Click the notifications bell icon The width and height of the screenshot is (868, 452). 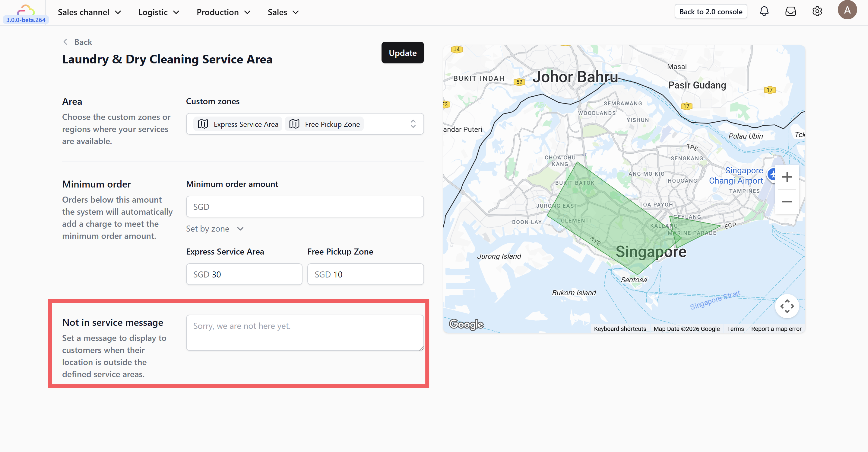764,11
